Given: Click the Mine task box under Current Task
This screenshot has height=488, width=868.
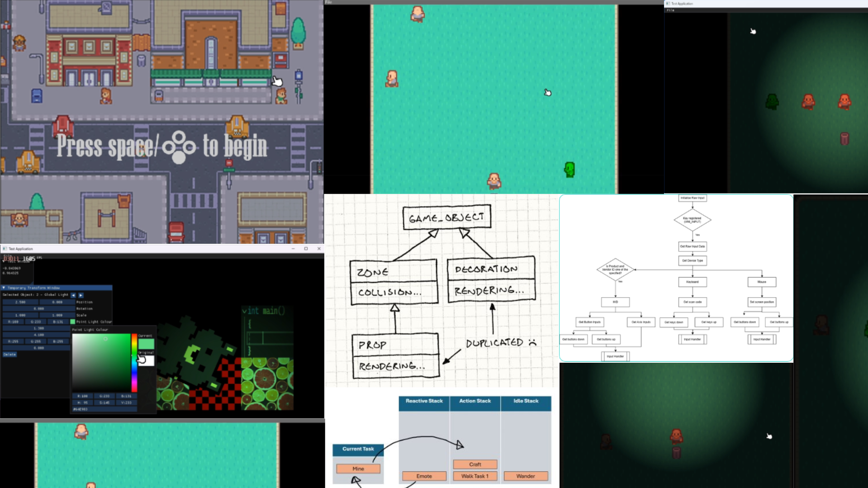Looking at the screenshot, I should (358, 469).
